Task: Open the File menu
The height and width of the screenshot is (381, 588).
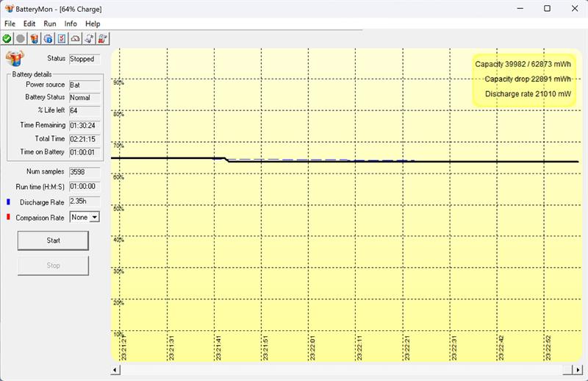Action: coord(10,24)
